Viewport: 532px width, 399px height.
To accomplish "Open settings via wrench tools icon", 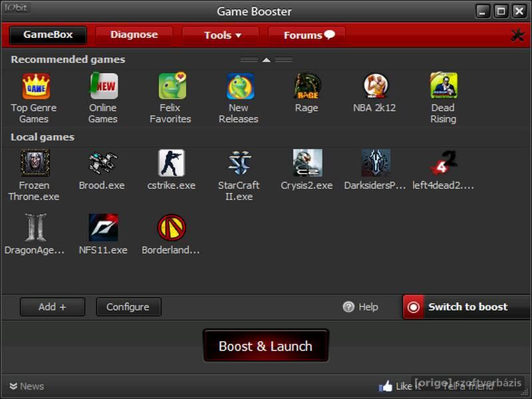I will 517,35.
